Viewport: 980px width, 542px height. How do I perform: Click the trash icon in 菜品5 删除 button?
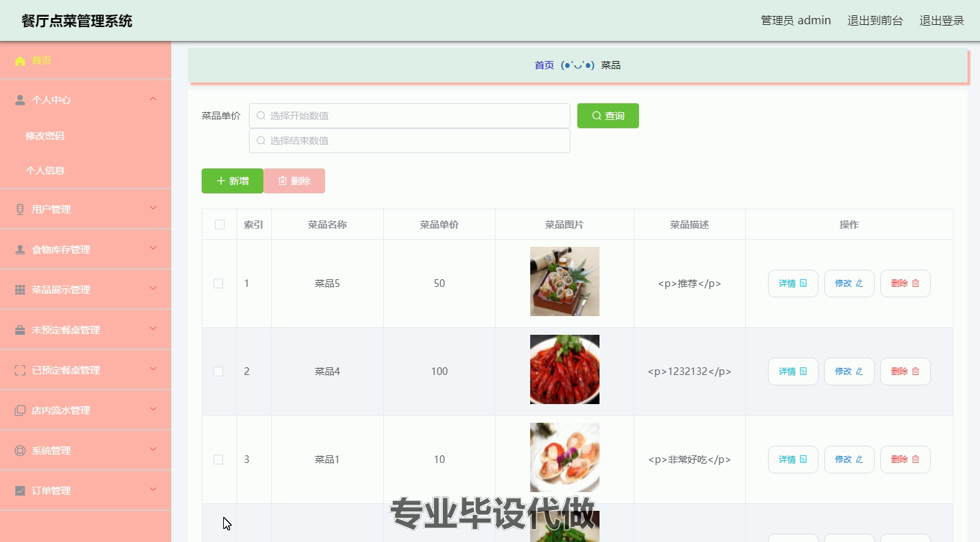(916, 283)
